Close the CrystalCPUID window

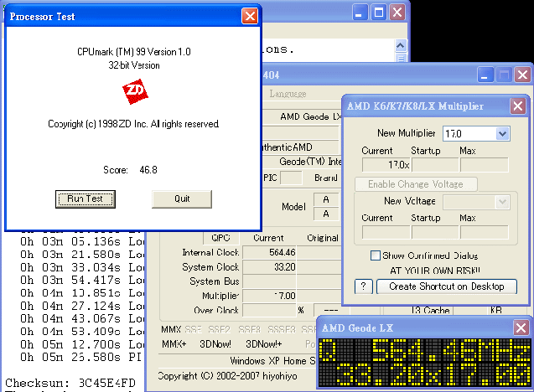523,75
